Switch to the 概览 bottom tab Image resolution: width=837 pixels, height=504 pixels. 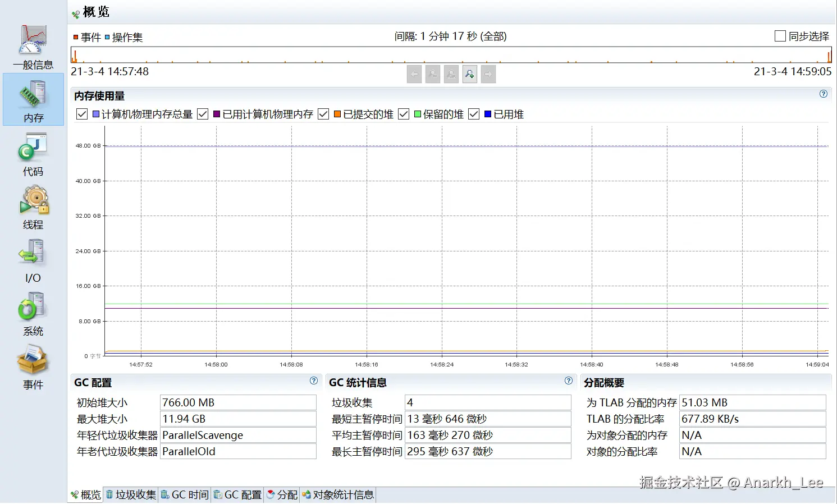click(x=86, y=494)
